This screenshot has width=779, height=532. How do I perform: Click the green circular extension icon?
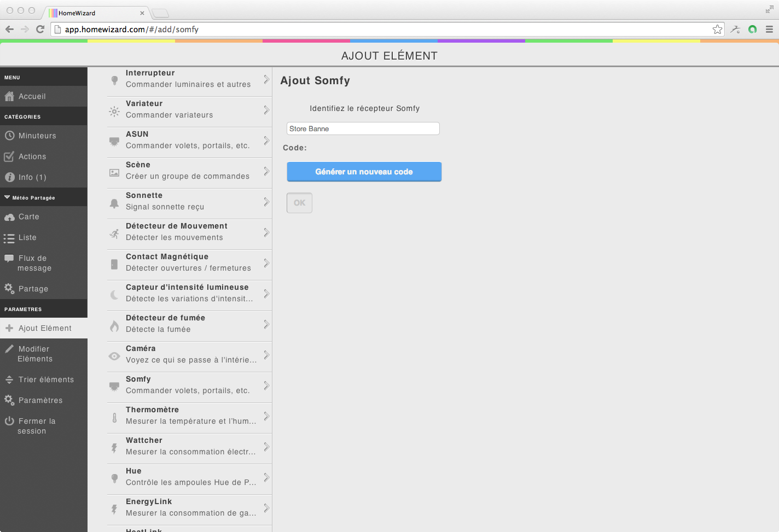(x=753, y=30)
